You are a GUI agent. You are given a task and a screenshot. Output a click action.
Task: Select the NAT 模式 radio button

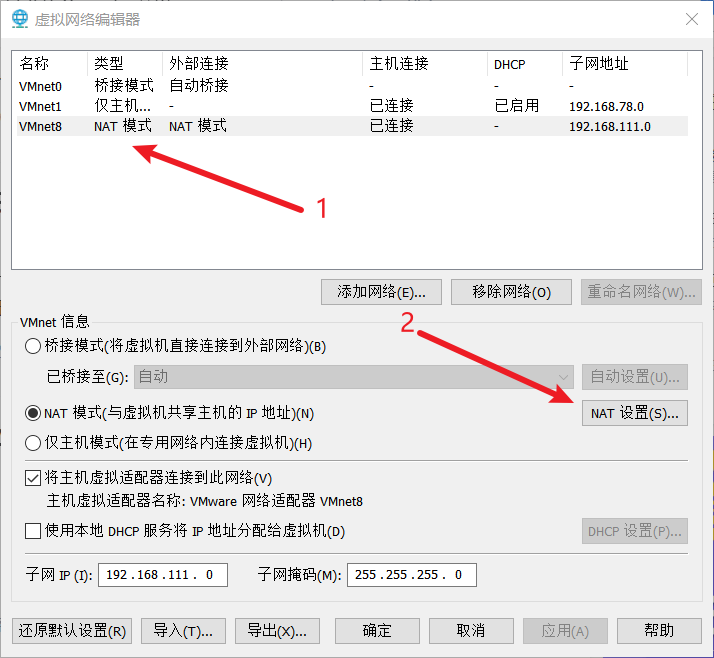pyautogui.click(x=33, y=413)
